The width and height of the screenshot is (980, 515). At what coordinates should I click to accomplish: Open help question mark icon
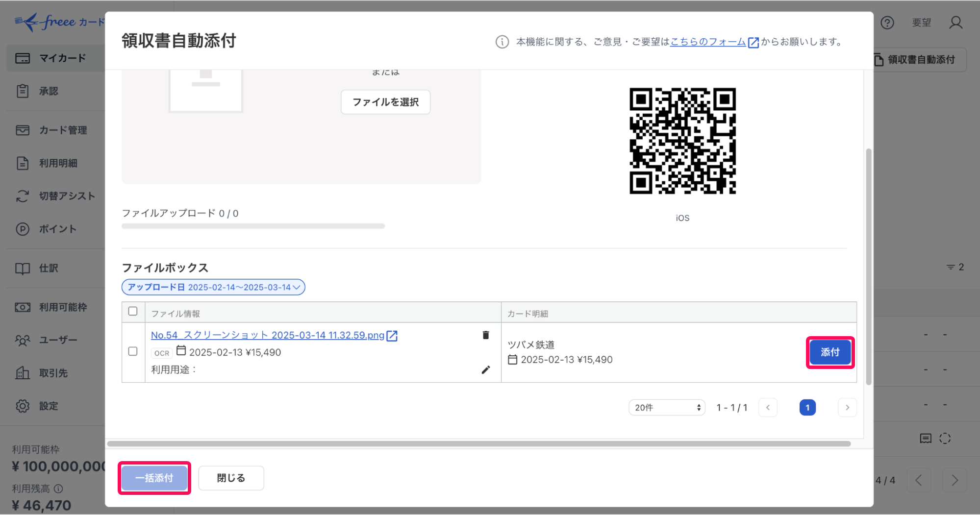pyautogui.click(x=887, y=23)
